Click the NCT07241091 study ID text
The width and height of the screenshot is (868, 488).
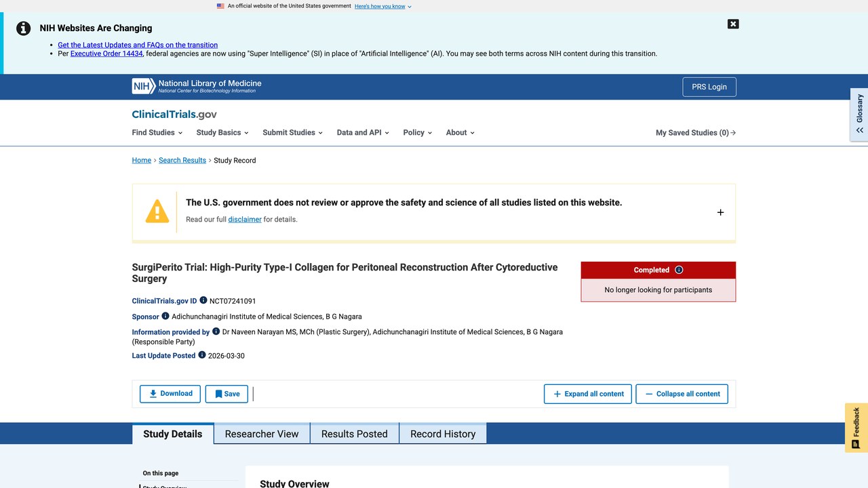pyautogui.click(x=233, y=301)
